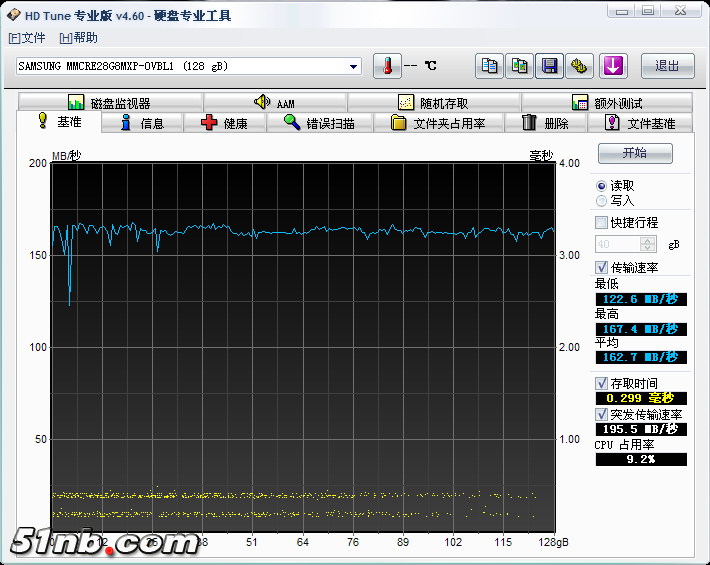Viewport: 710px width, 565px height.
Task: Open the 文件 menu
Action: [x=27, y=38]
